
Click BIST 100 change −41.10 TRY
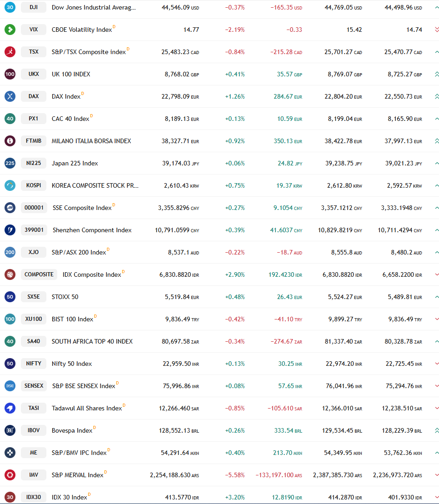pyautogui.click(x=288, y=319)
